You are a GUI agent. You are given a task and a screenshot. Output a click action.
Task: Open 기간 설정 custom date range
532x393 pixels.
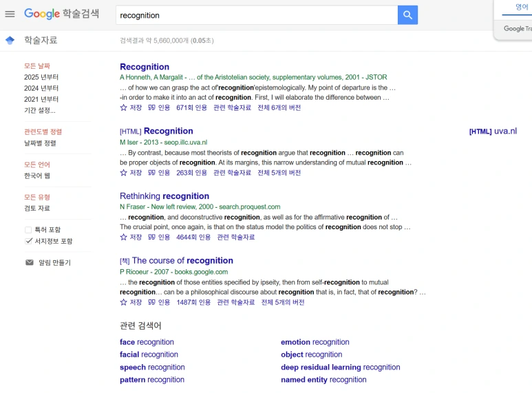coord(40,110)
